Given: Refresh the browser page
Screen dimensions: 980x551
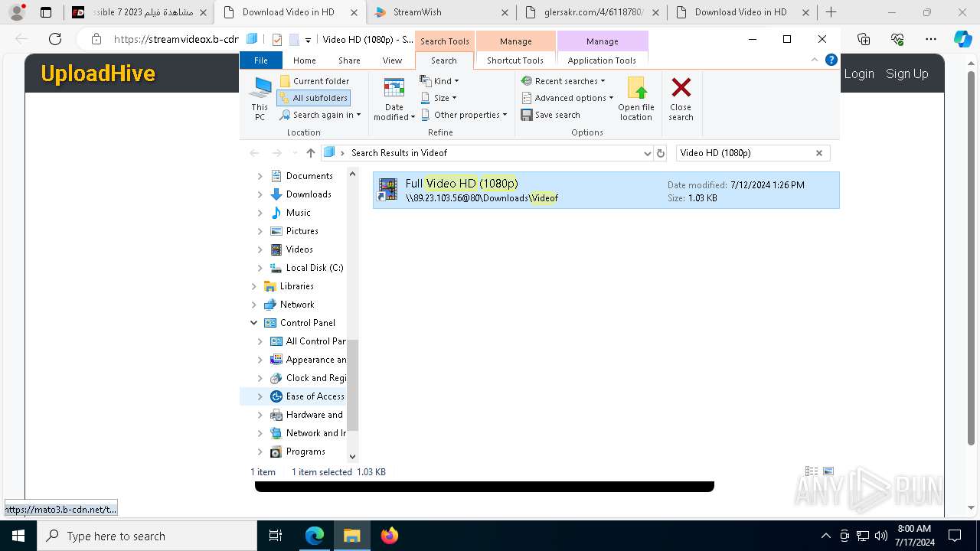Looking at the screenshot, I should pos(55,39).
